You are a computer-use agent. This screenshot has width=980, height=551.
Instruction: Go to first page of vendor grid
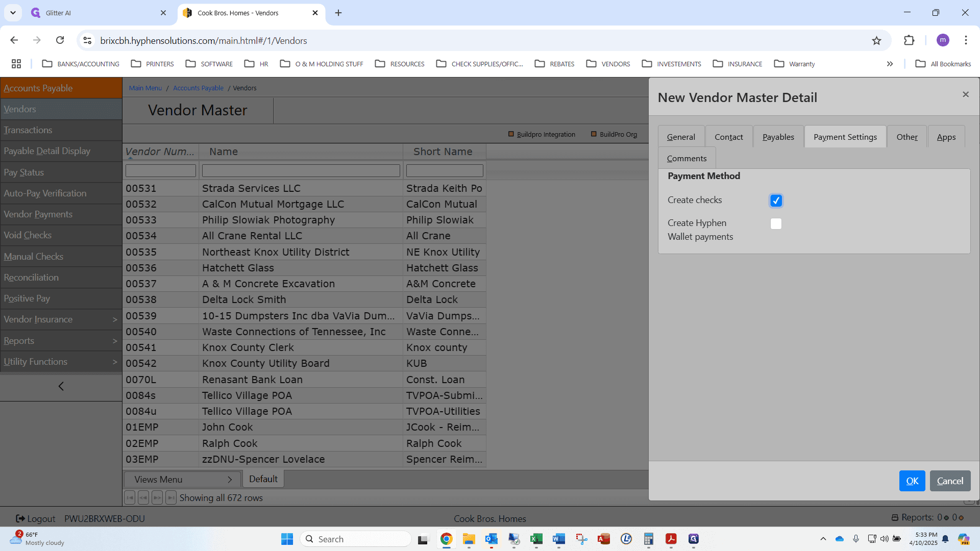point(130,497)
